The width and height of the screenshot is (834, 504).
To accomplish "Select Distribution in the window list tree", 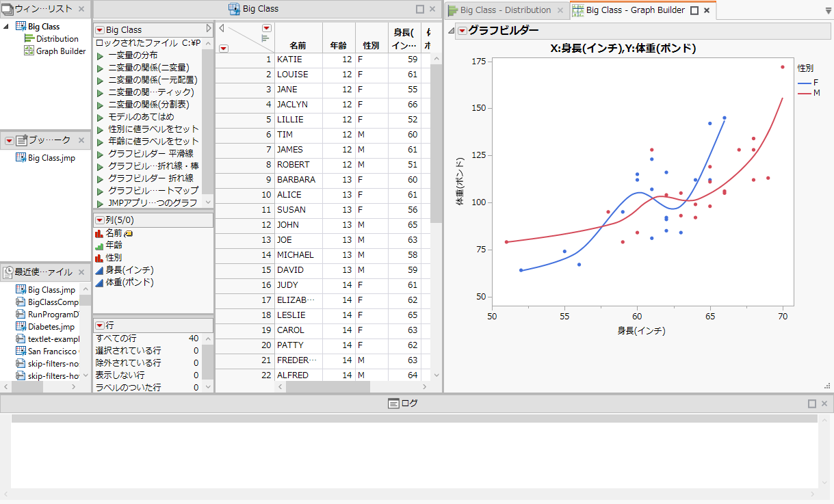I will pyautogui.click(x=57, y=39).
